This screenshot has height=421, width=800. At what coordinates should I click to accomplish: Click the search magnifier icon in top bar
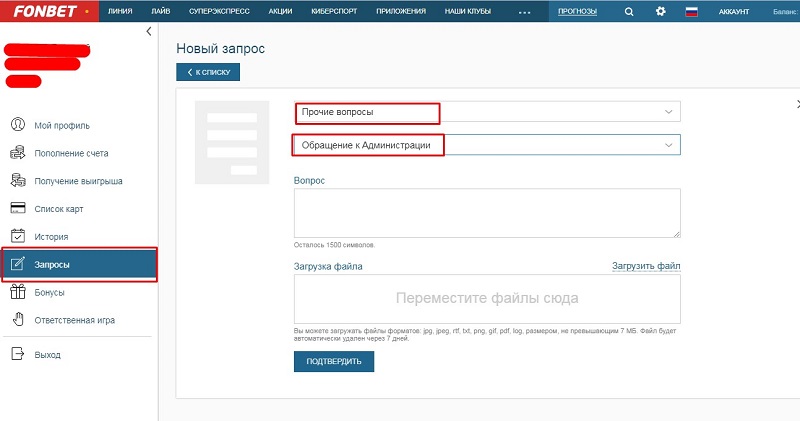[628, 12]
